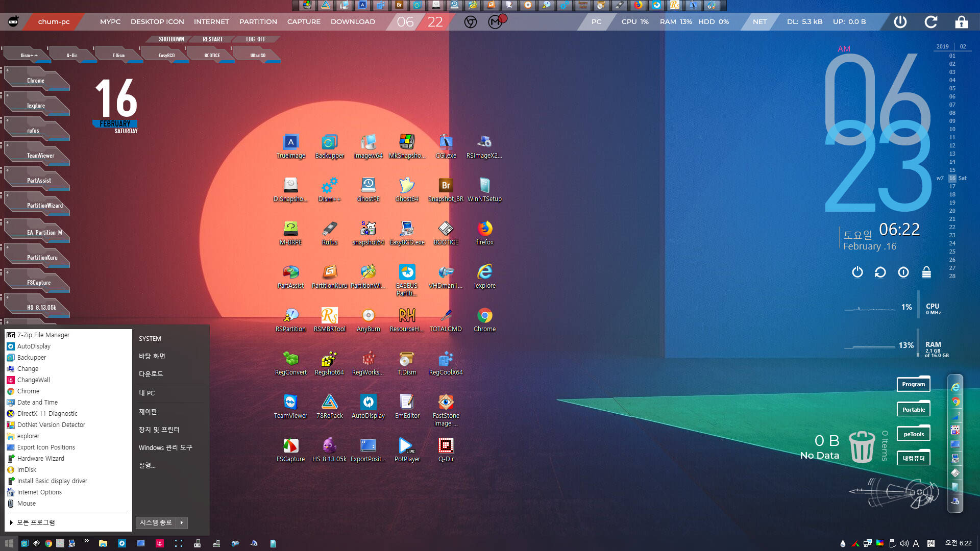Launch Dism++ desktop shortcut
The image size is (980, 551).
(x=329, y=190)
